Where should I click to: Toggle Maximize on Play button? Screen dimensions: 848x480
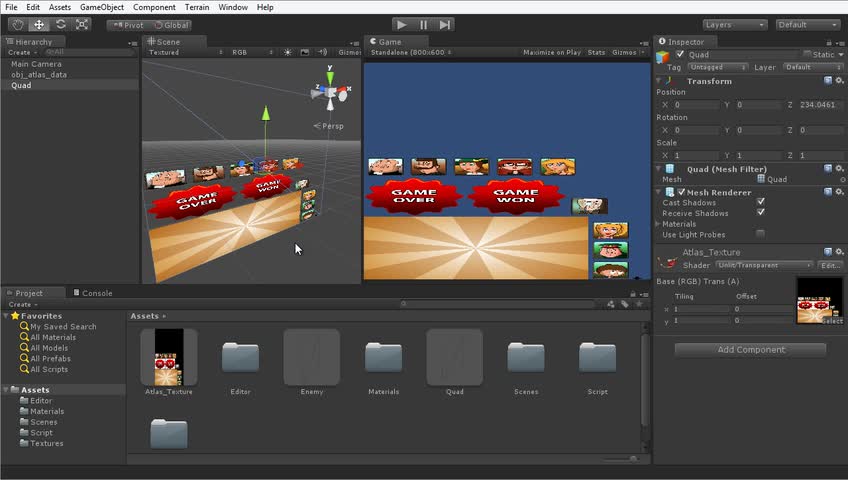point(551,52)
